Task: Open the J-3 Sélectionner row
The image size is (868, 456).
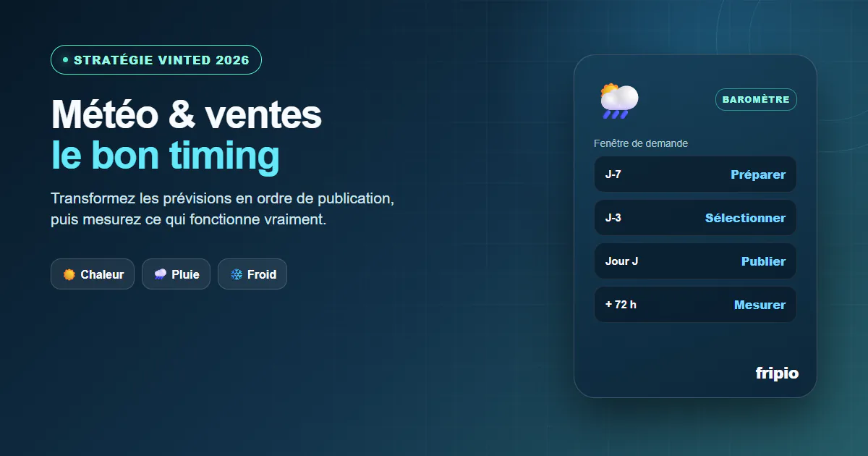Action: coord(695,218)
